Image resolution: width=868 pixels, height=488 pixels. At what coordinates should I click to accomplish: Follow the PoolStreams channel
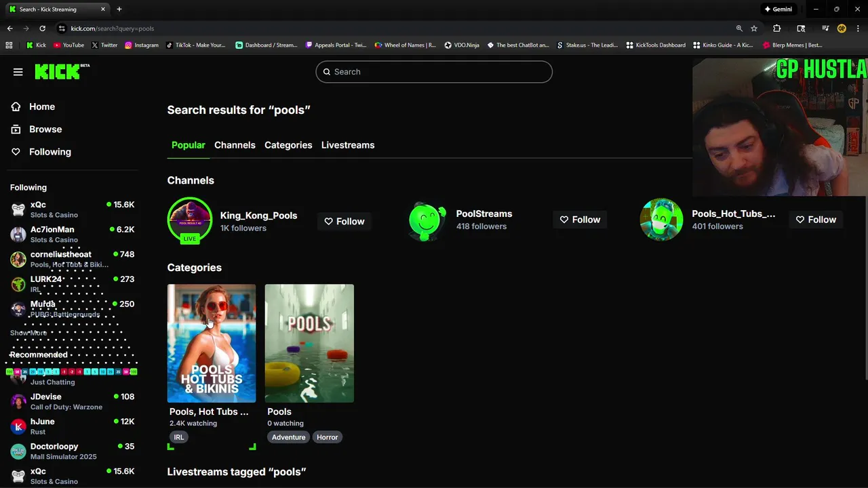[580, 220]
